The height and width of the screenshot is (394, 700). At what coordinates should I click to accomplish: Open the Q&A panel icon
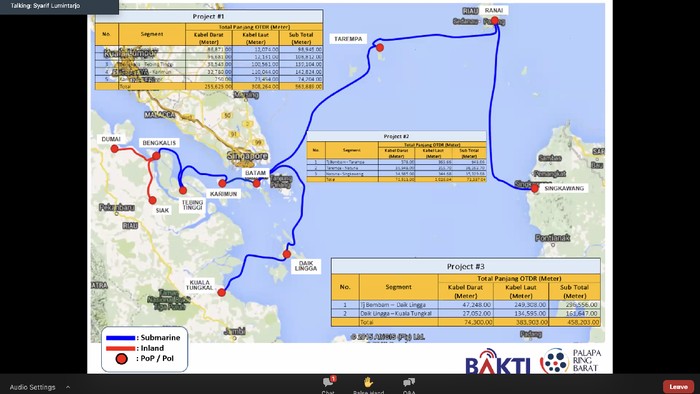pos(409,382)
